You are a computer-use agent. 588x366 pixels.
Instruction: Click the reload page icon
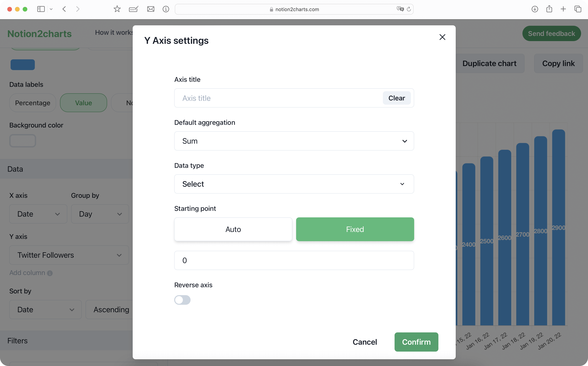click(409, 9)
